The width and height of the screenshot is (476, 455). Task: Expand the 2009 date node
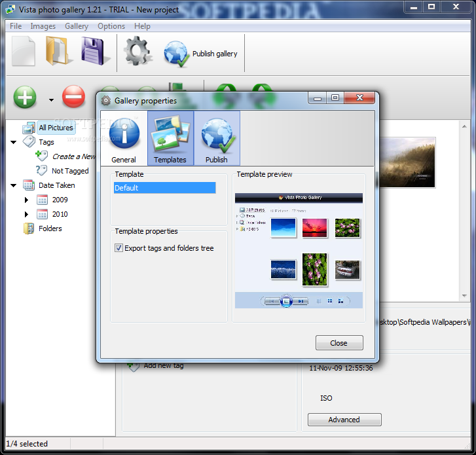point(26,200)
